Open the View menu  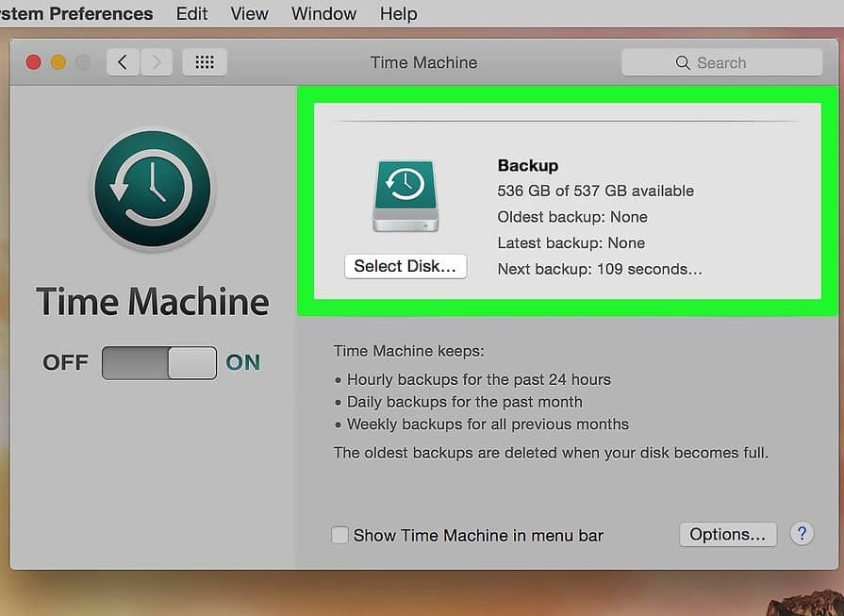click(249, 13)
